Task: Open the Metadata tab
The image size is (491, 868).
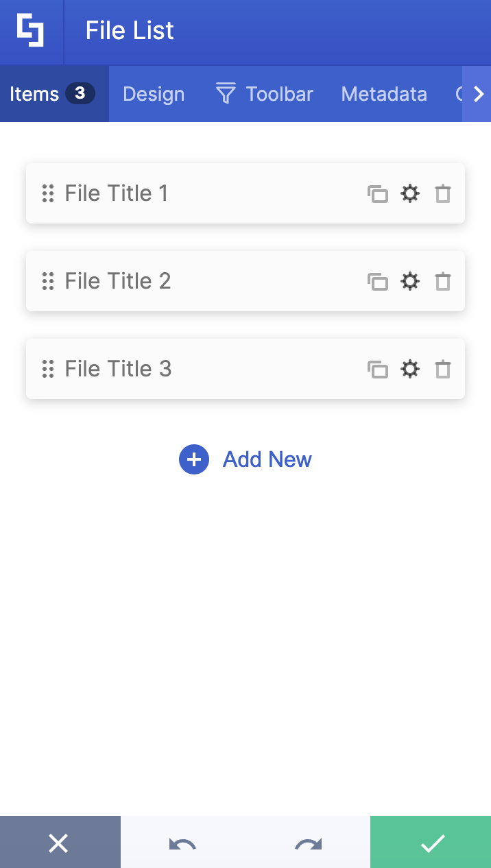Action: pyautogui.click(x=383, y=94)
